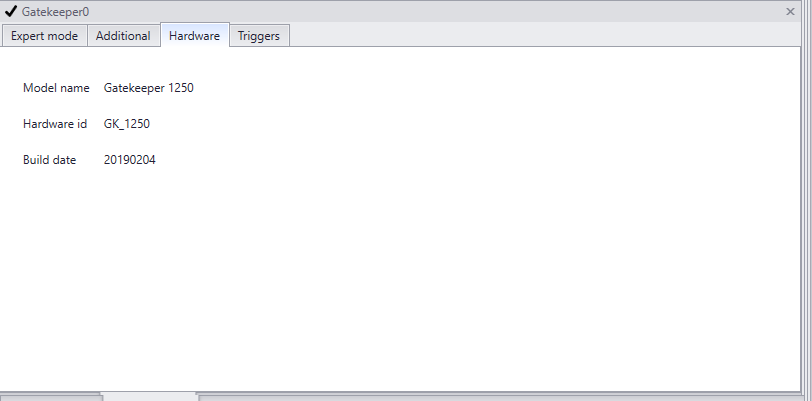The height and width of the screenshot is (401, 812).
Task: Select the 20190204 build date value
Action: point(129,160)
